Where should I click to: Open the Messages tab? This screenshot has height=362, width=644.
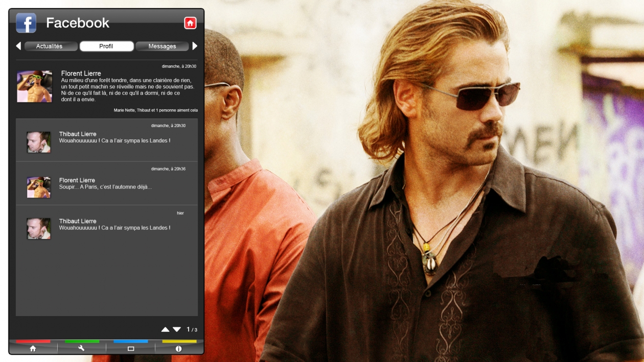[x=162, y=46]
